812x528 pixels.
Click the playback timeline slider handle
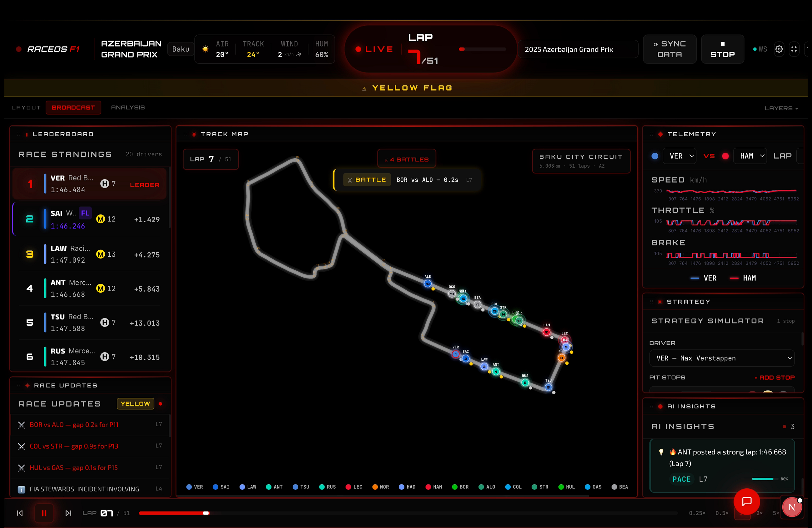pyautogui.click(x=206, y=513)
